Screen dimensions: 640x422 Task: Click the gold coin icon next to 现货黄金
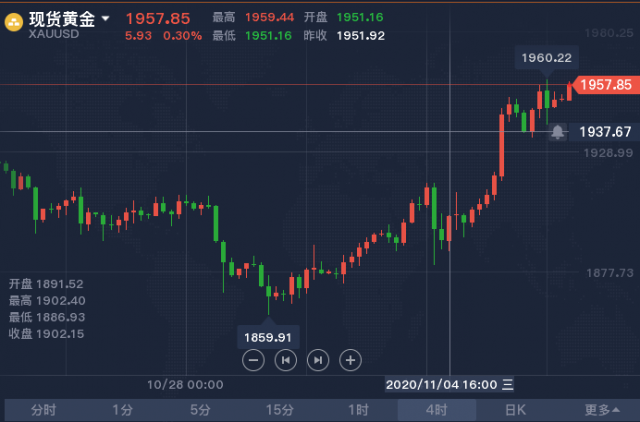13,22
